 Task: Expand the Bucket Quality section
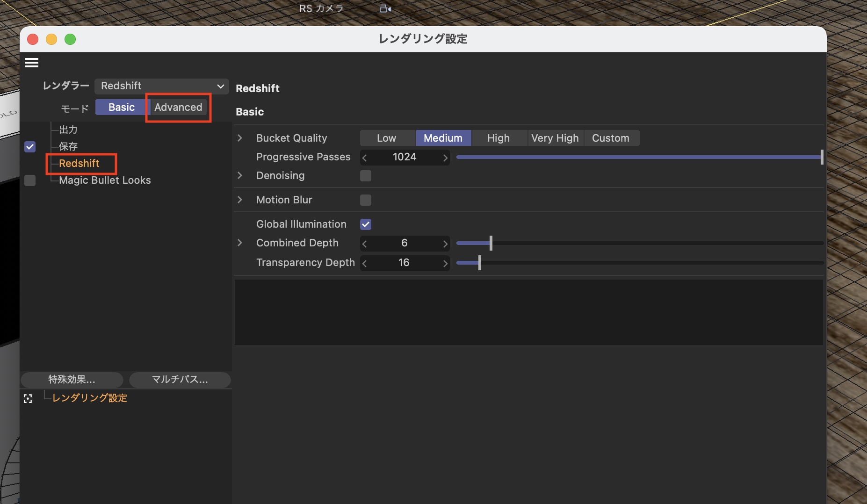point(240,138)
